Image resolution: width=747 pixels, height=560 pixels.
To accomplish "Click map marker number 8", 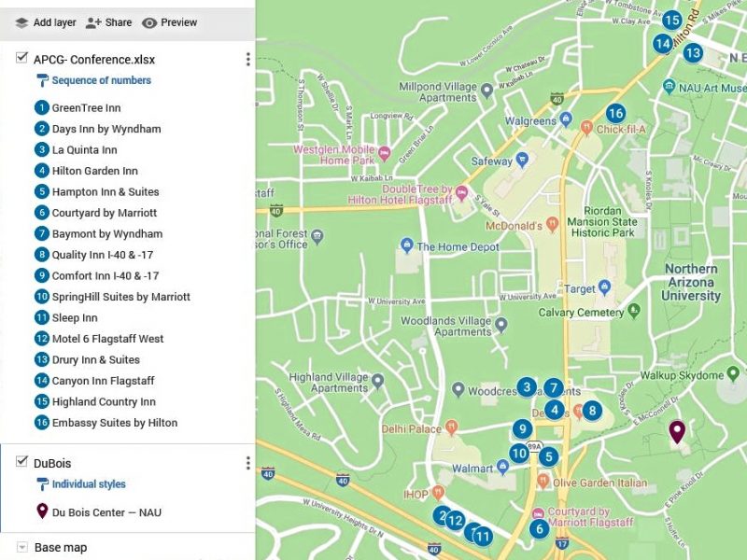I will click(591, 410).
